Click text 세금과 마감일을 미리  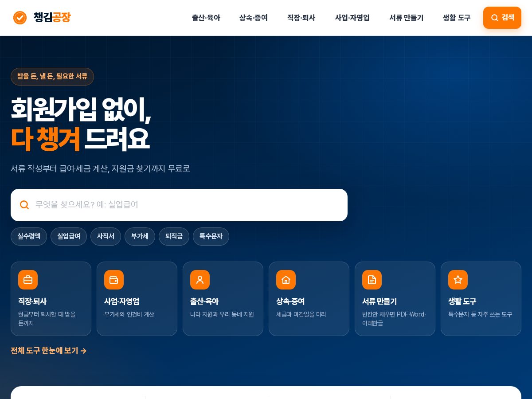(301, 314)
